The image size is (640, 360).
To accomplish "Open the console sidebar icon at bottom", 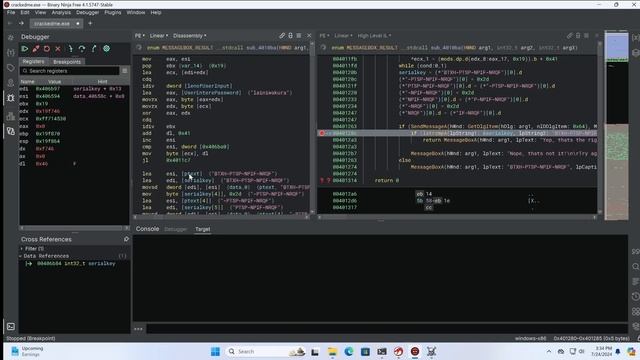I will (11, 327).
